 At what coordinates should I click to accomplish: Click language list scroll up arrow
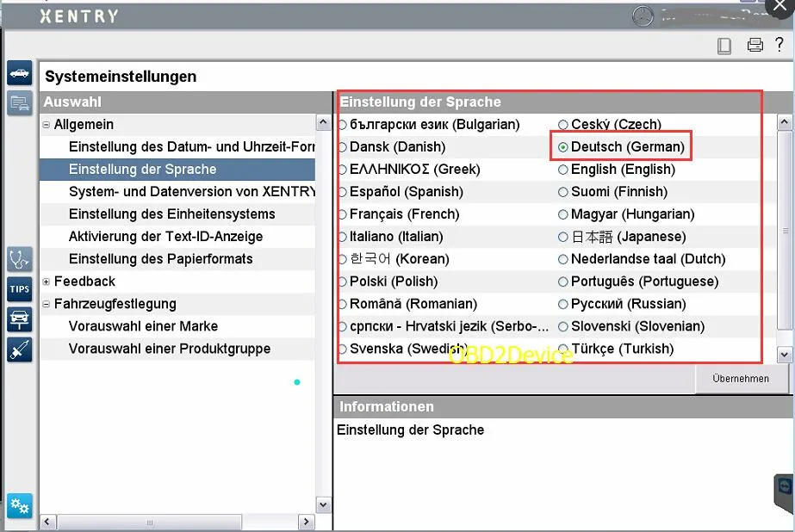785,122
